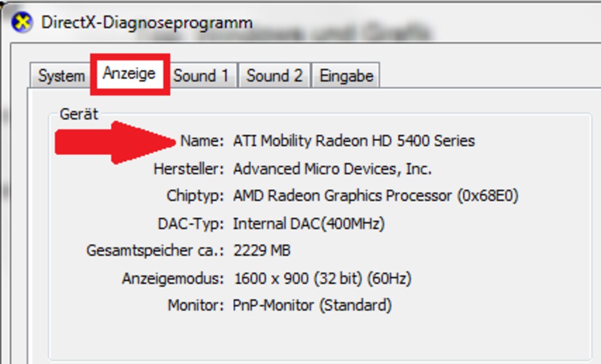
Task: Click the 2229 MB memory value
Action: click(262, 251)
